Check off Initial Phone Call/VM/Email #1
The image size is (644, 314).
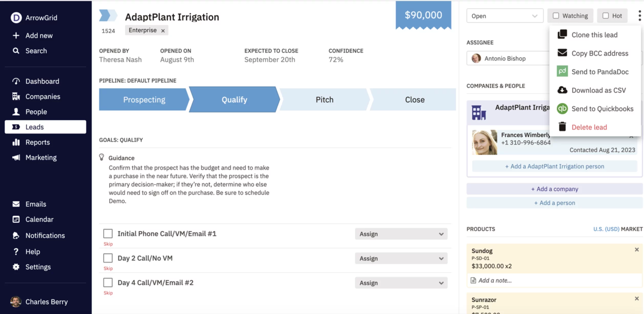108,233
